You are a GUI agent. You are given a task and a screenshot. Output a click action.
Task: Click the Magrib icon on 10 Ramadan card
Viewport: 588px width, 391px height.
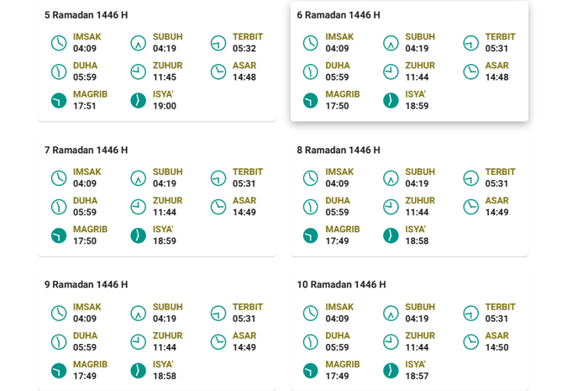(x=311, y=370)
